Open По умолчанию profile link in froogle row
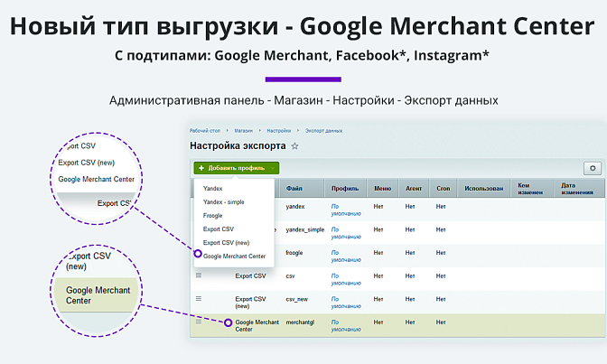 (346, 257)
